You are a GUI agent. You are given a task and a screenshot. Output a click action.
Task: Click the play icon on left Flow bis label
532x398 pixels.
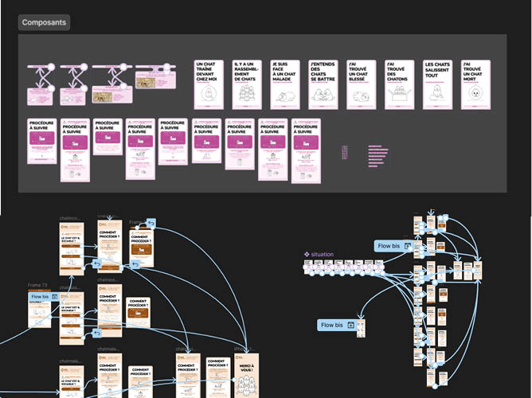pyautogui.click(x=54, y=296)
